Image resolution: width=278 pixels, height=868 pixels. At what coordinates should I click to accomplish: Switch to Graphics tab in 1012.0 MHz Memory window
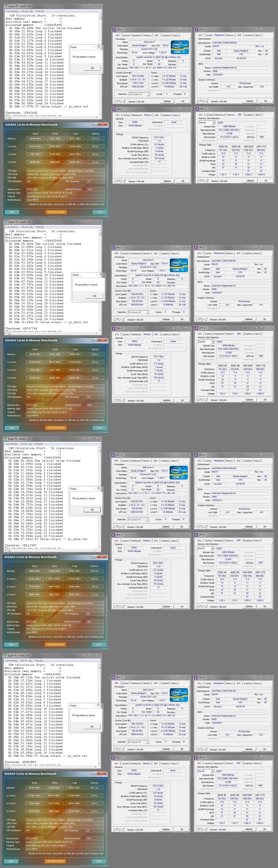coord(165,763)
